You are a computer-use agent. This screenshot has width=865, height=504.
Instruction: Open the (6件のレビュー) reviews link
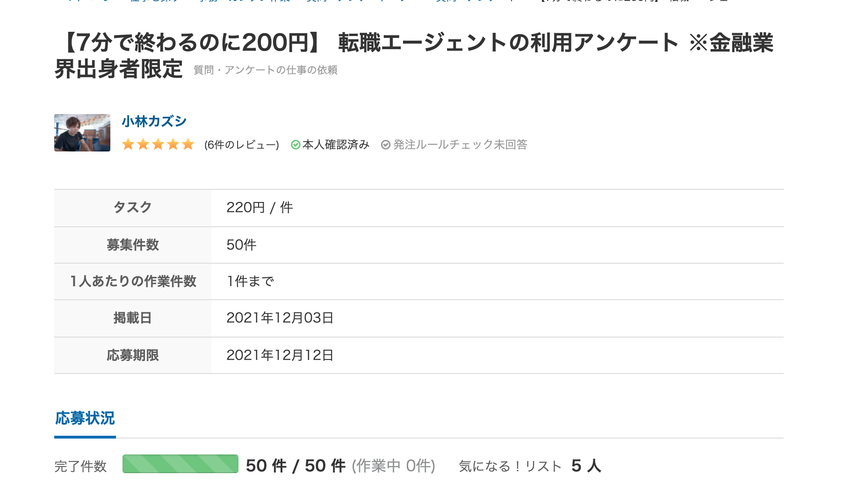pos(242,145)
